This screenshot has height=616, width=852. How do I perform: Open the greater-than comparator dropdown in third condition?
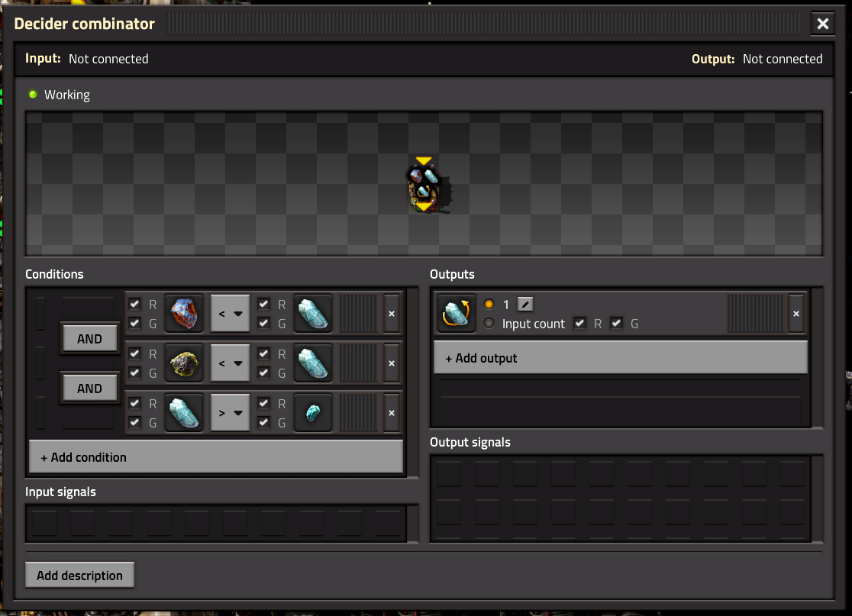(230, 413)
